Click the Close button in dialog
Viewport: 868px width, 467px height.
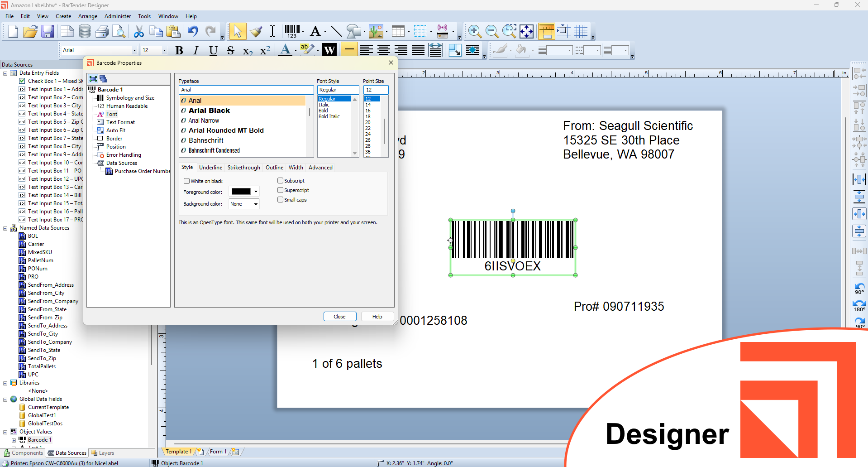coord(339,317)
